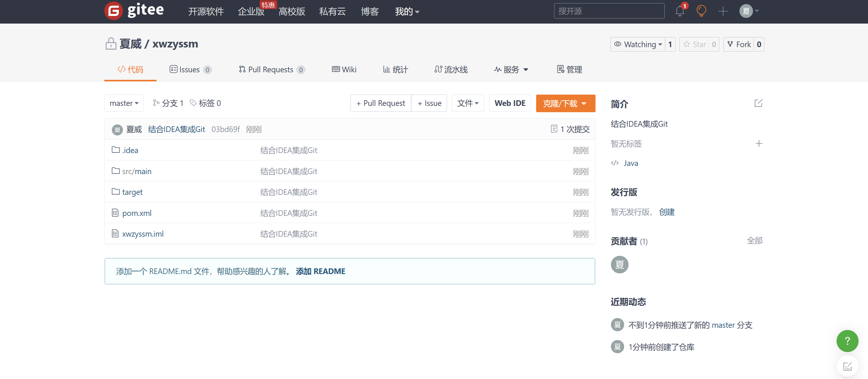The width and height of the screenshot is (868, 379).
Task: Expand the 文件 dropdown
Action: tap(467, 103)
